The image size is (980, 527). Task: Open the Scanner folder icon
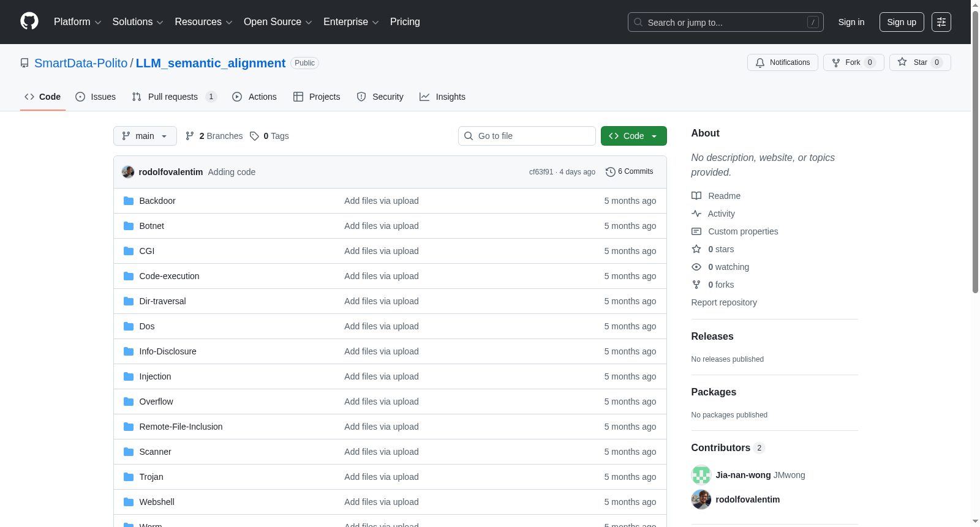tap(129, 452)
